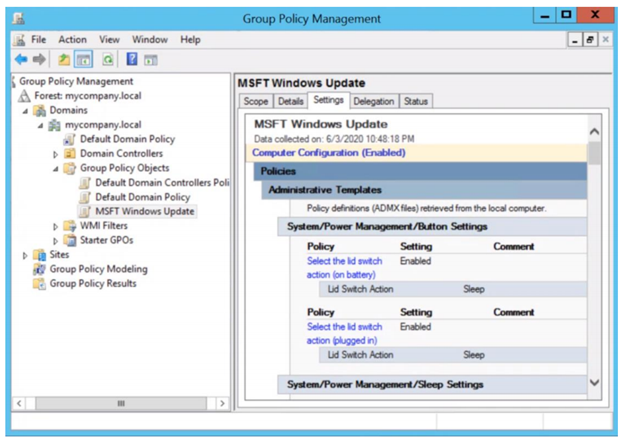Click the Sites folder icon
The height and width of the screenshot is (441, 624).
(x=39, y=255)
